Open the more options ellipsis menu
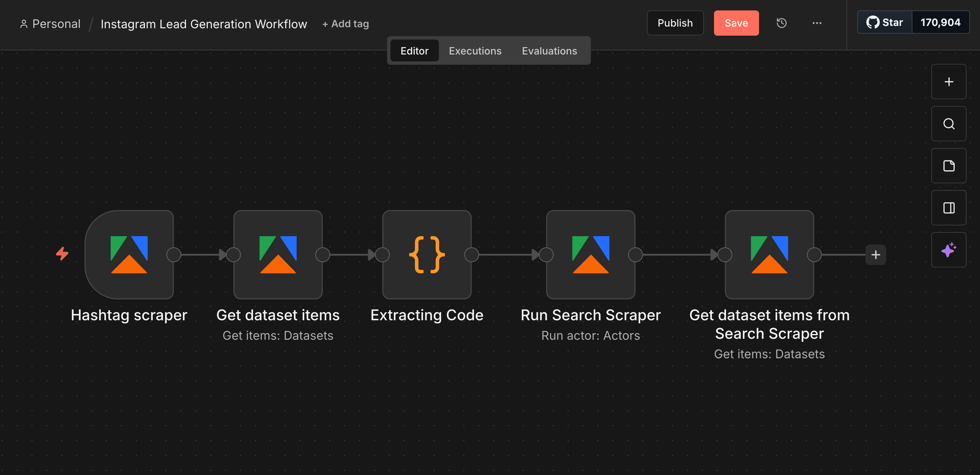 817,23
